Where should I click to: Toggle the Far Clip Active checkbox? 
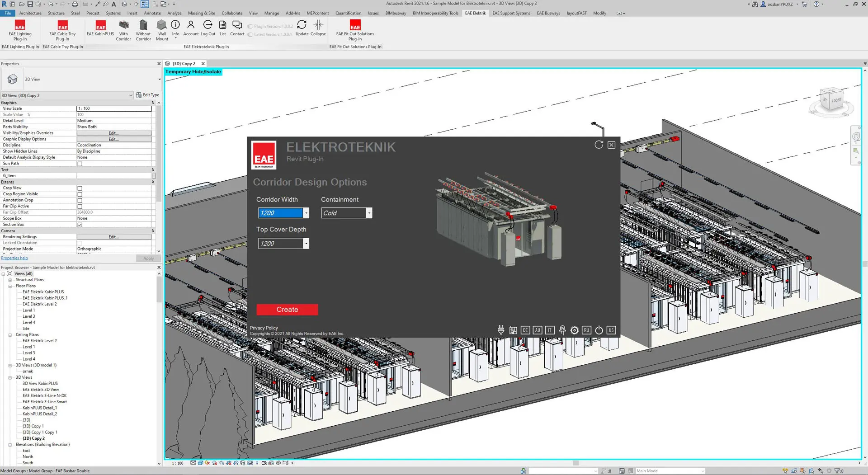tap(80, 207)
